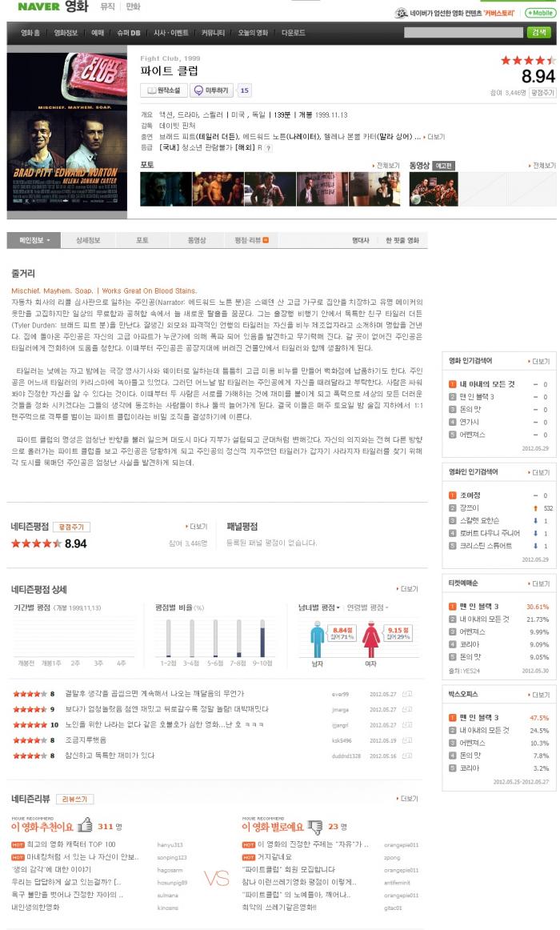Switch to the 동영상 tab

point(197,240)
